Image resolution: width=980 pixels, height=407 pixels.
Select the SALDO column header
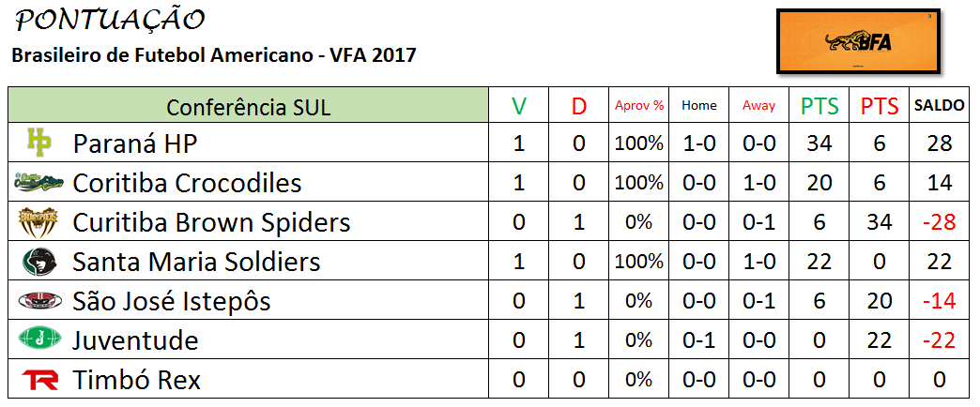(940, 105)
